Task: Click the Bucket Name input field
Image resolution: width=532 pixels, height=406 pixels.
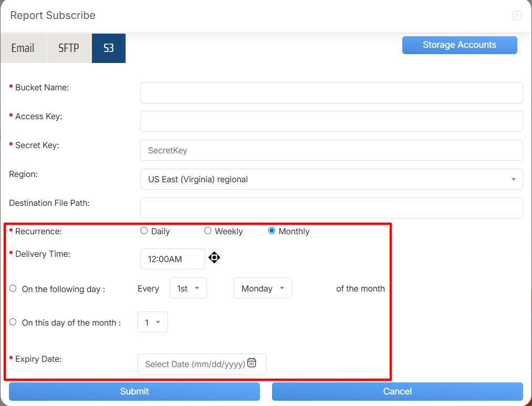Action: point(331,92)
